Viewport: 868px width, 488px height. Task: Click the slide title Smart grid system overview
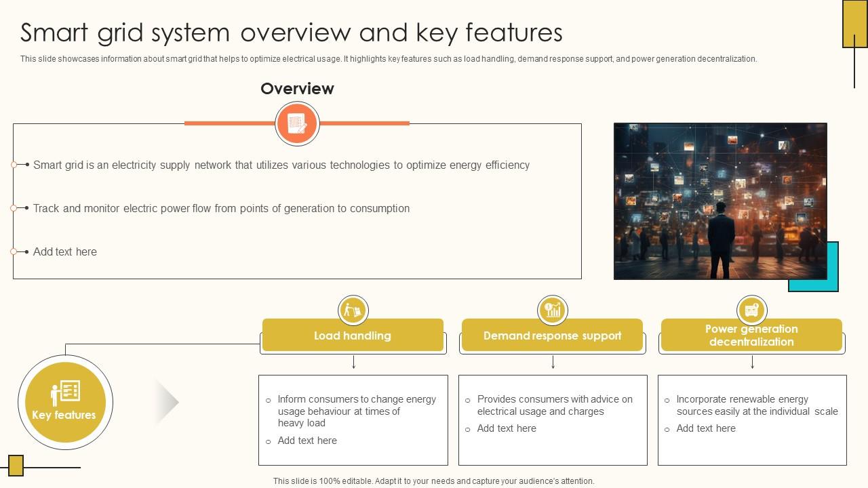pyautogui.click(x=291, y=33)
